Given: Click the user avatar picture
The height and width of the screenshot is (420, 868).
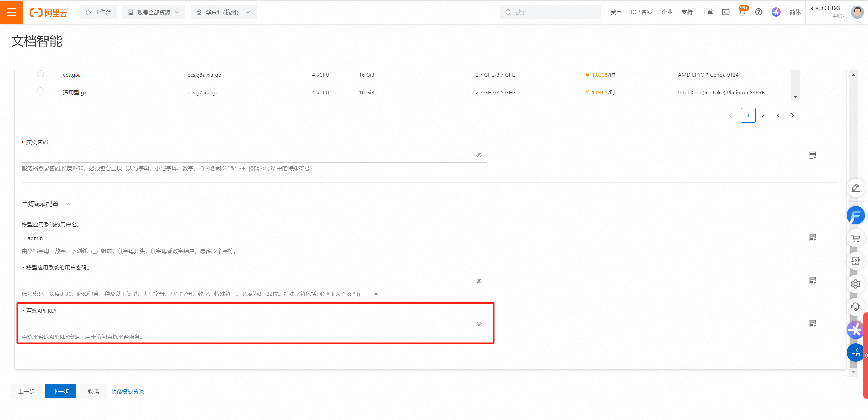Looking at the screenshot, I should coord(857,12).
